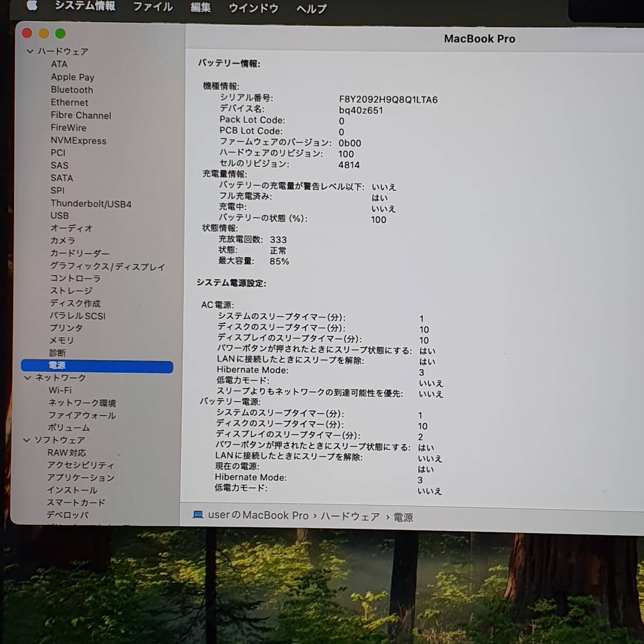Select RAW対応 in the sidebar

coord(67,452)
